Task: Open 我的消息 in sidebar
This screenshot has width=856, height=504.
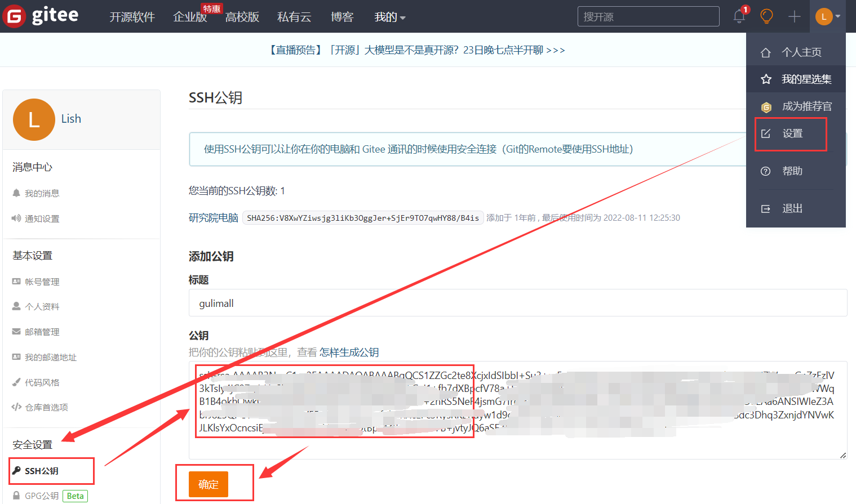Action: point(42,193)
